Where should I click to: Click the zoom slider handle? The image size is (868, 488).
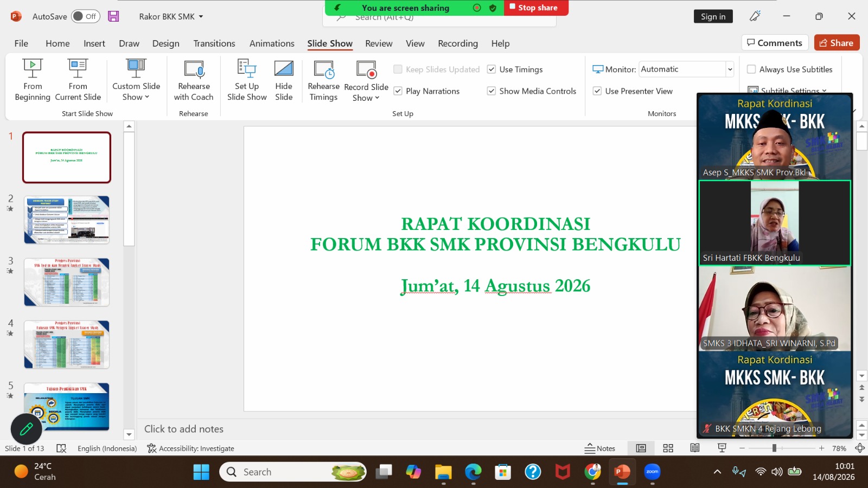pyautogui.click(x=774, y=448)
